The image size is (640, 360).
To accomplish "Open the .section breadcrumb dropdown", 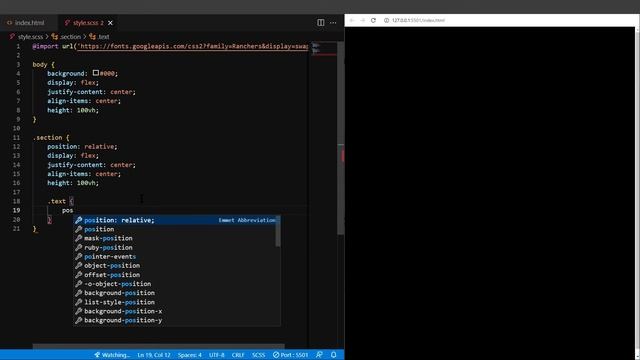I will pos(66,37).
